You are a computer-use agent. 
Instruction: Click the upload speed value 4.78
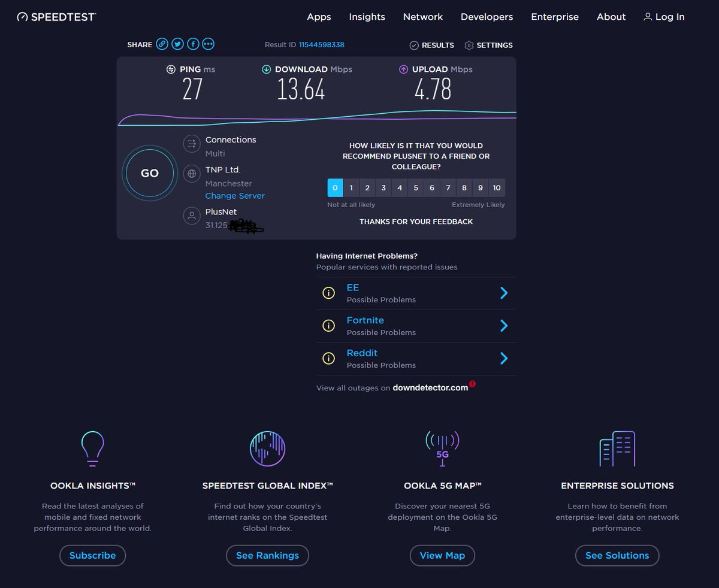click(x=433, y=90)
